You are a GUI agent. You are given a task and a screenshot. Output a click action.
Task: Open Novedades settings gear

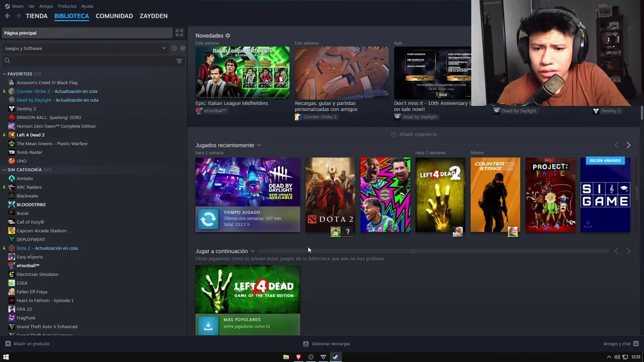[227, 36]
